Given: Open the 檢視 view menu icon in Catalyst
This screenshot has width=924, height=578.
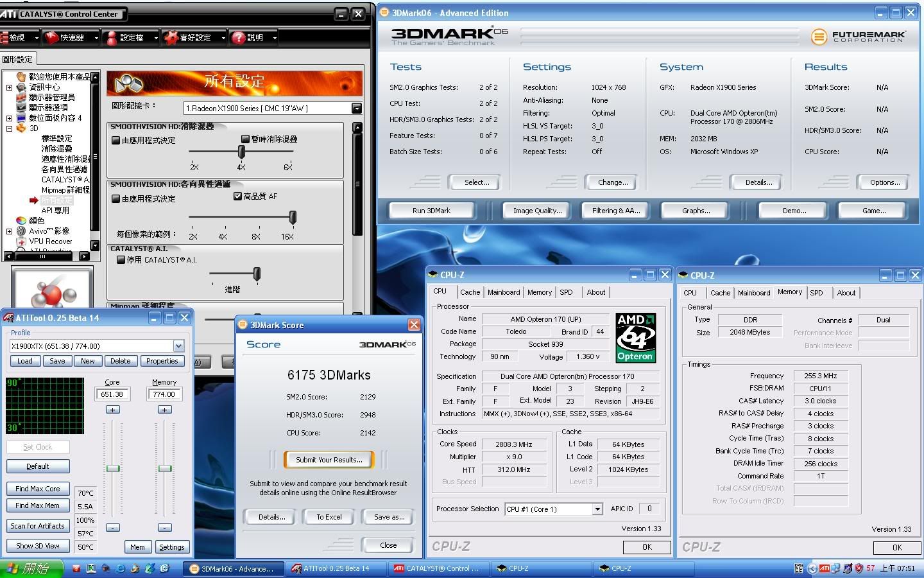Looking at the screenshot, I should coord(4,38).
